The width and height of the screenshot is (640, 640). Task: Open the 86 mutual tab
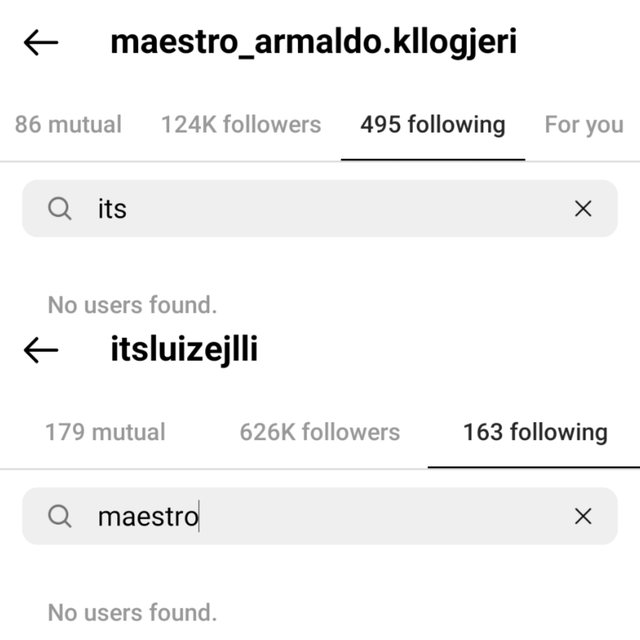(x=68, y=124)
